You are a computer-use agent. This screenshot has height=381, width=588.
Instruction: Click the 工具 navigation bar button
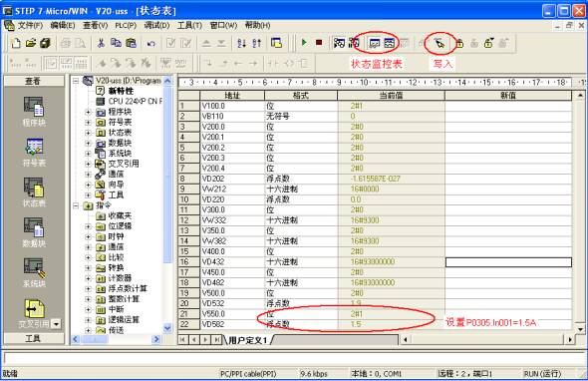34,338
